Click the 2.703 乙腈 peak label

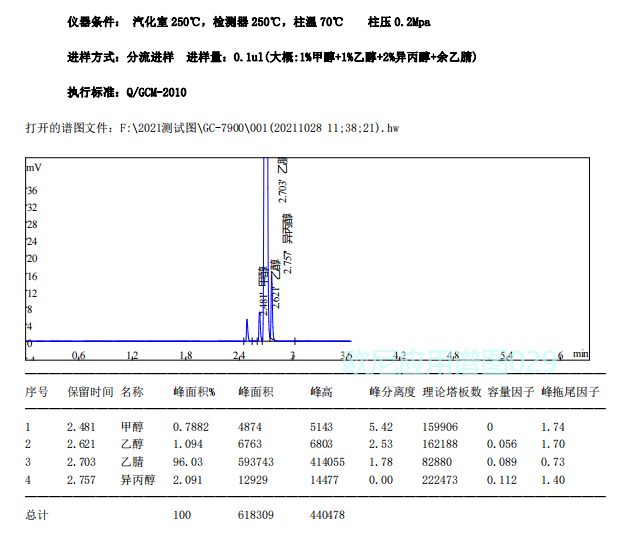tap(283, 180)
